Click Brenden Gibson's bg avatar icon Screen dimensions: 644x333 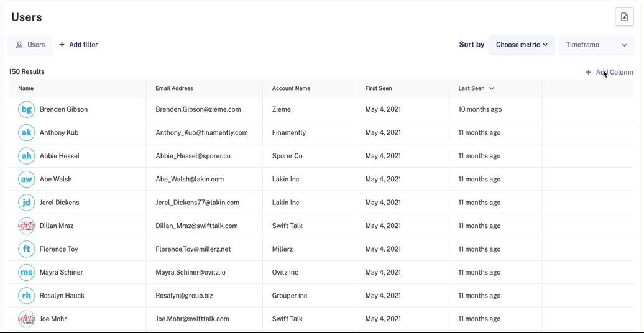click(x=26, y=109)
